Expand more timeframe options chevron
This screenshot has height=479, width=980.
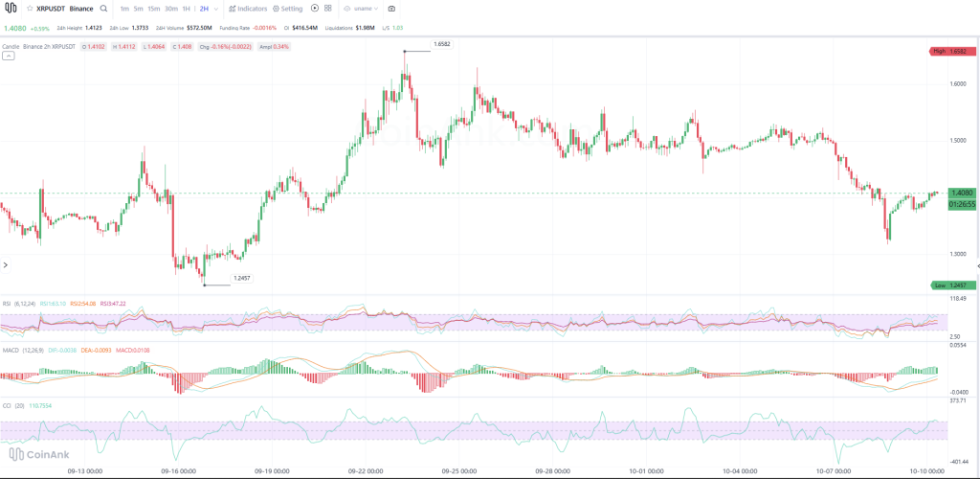(x=216, y=9)
